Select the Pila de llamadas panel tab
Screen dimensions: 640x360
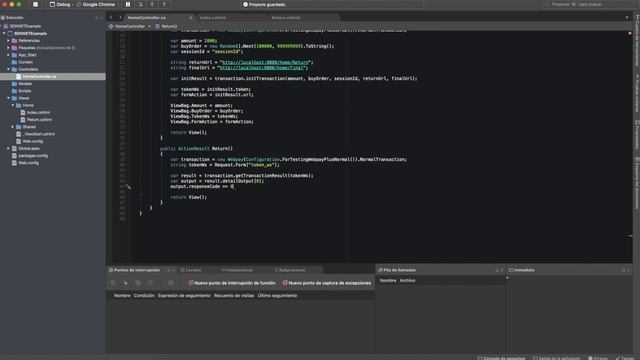coord(399,270)
